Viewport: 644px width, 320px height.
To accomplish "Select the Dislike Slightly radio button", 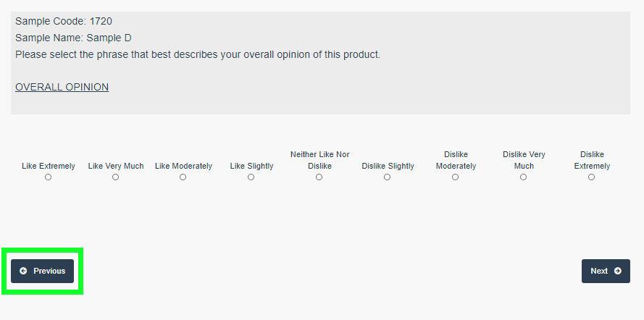I will (388, 177).
